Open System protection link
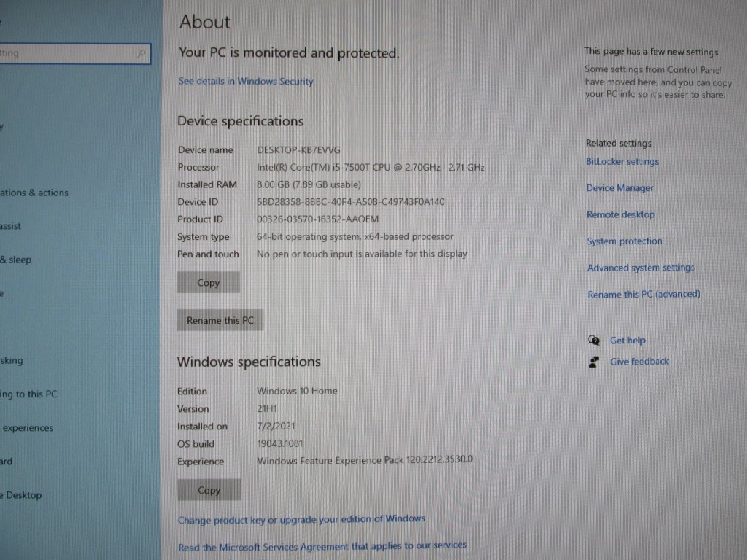Screen dimensions: 747x560 coord(624,241)
